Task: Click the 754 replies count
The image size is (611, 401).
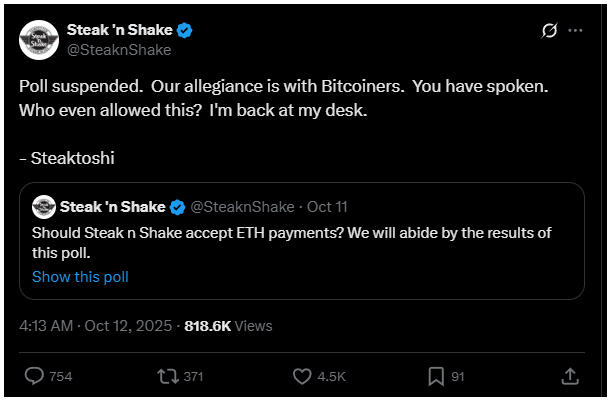Action: click(60, 377)
